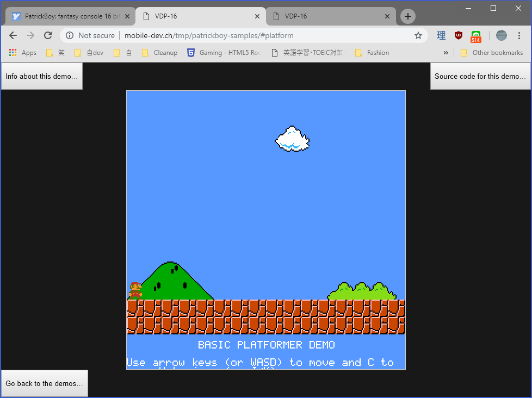The height and width of the screenshot is (398, 532).
Task: Click Info about this demo button
Action: (x=42, y=76)
